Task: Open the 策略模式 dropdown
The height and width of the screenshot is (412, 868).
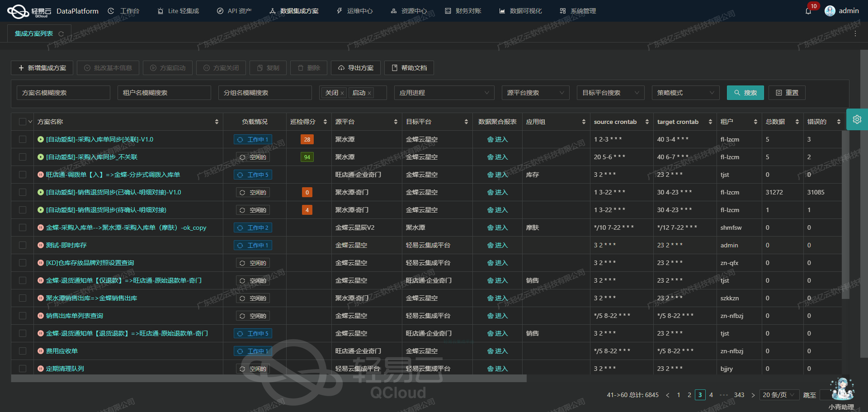Action: pyautogui.click(x=686, y=93)
